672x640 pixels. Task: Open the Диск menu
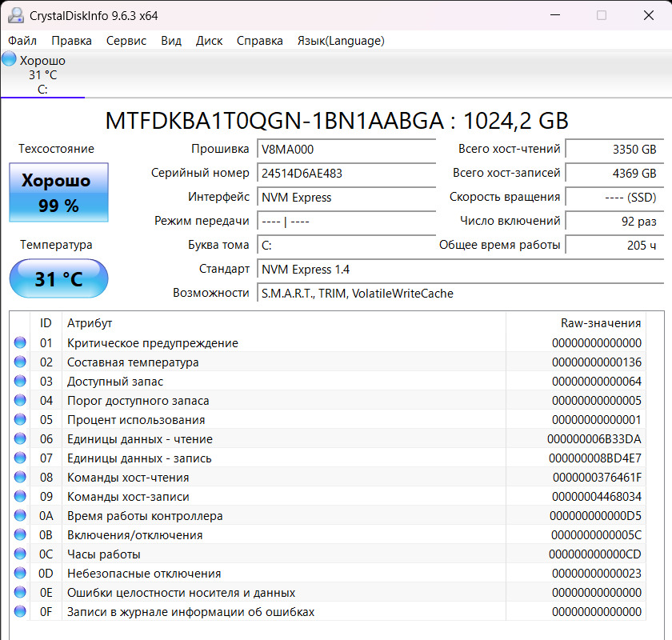click(209, 41)
